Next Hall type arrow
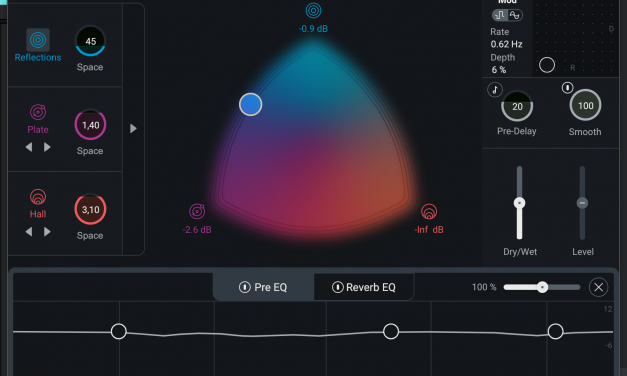The width and height of the screenshot is (627, 376). [x=47, y=232]
